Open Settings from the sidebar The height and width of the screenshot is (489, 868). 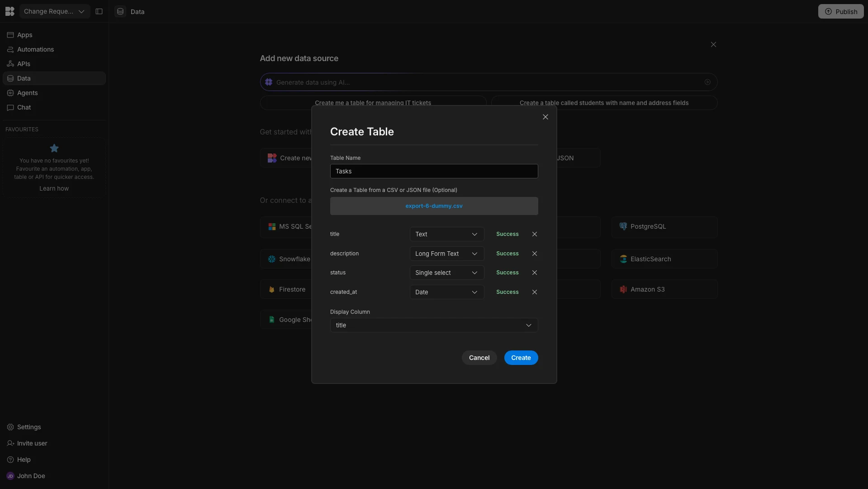pos(54,427)
